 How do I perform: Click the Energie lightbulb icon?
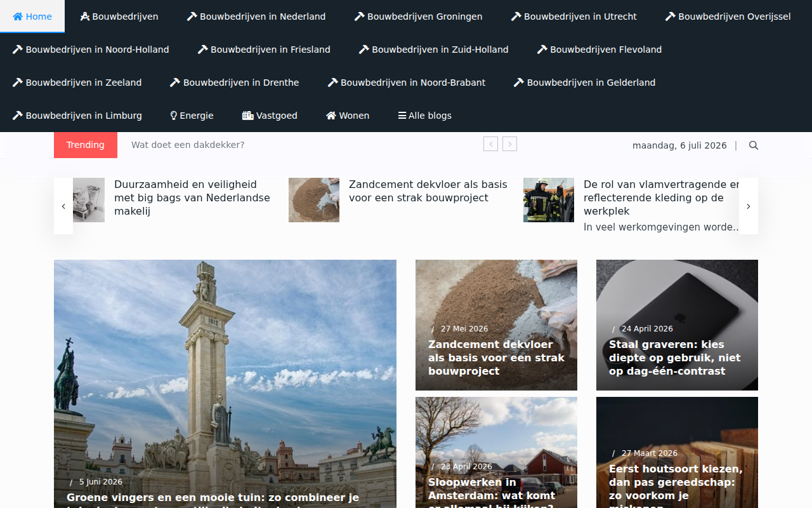tap(173, 116)
